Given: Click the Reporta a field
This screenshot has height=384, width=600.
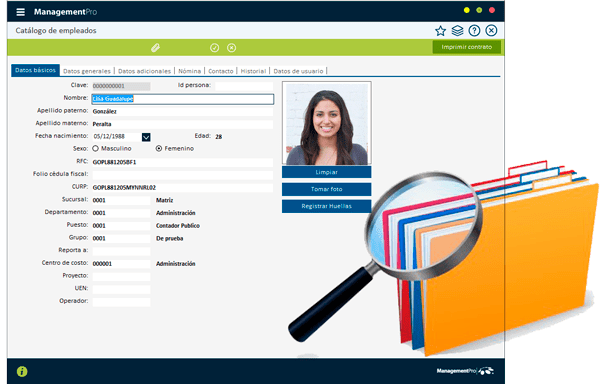Looking at the screenshot, I should pyautogui.click(x=121, y=251).
